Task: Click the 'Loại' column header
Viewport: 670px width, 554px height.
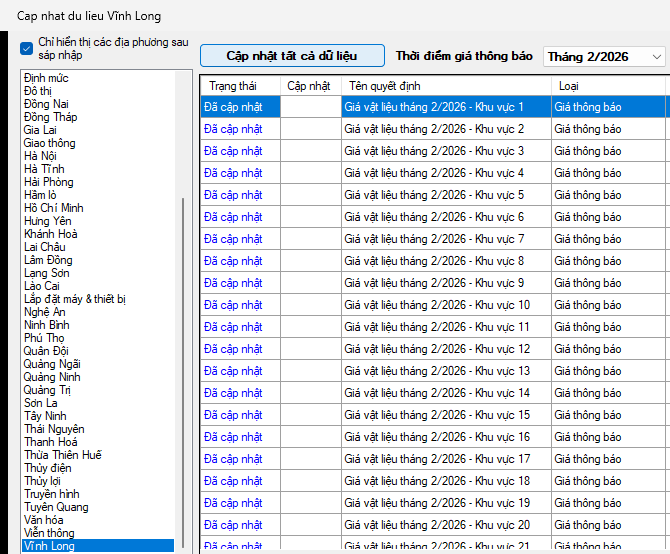Action: (x=568, y=86)
